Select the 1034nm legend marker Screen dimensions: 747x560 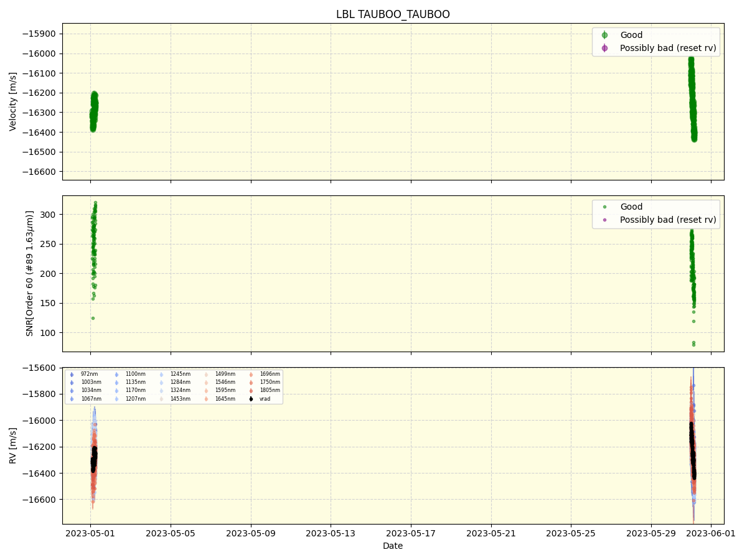(72, 391)
